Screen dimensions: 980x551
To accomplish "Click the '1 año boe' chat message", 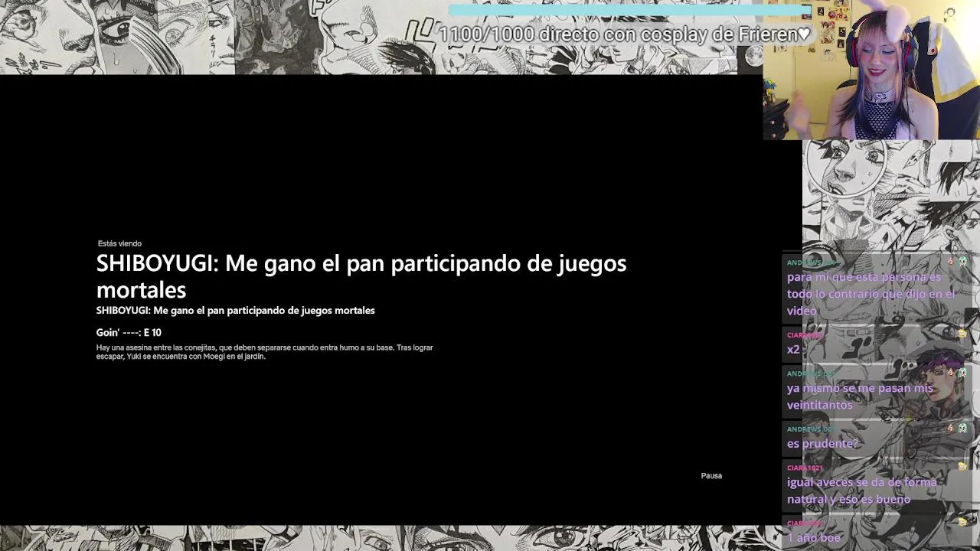I will point(814,538).
